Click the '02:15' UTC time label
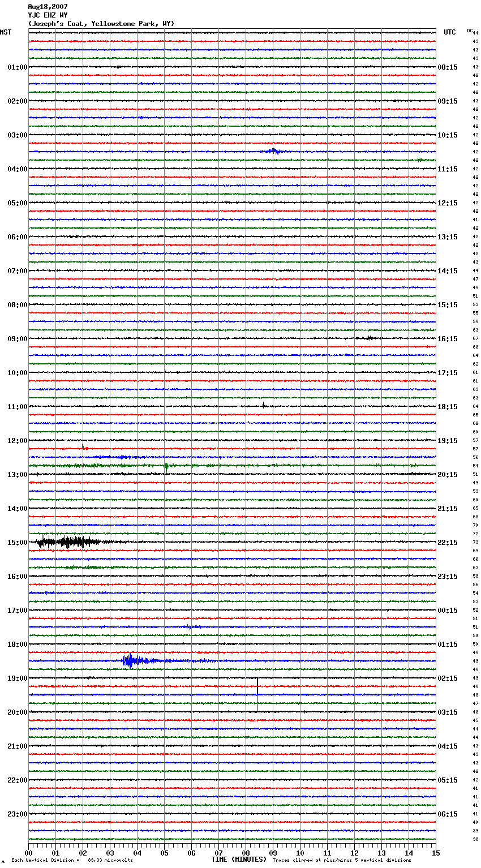This screenshot has width=481, height=868. pyautogui.click(x=448, y=678)
